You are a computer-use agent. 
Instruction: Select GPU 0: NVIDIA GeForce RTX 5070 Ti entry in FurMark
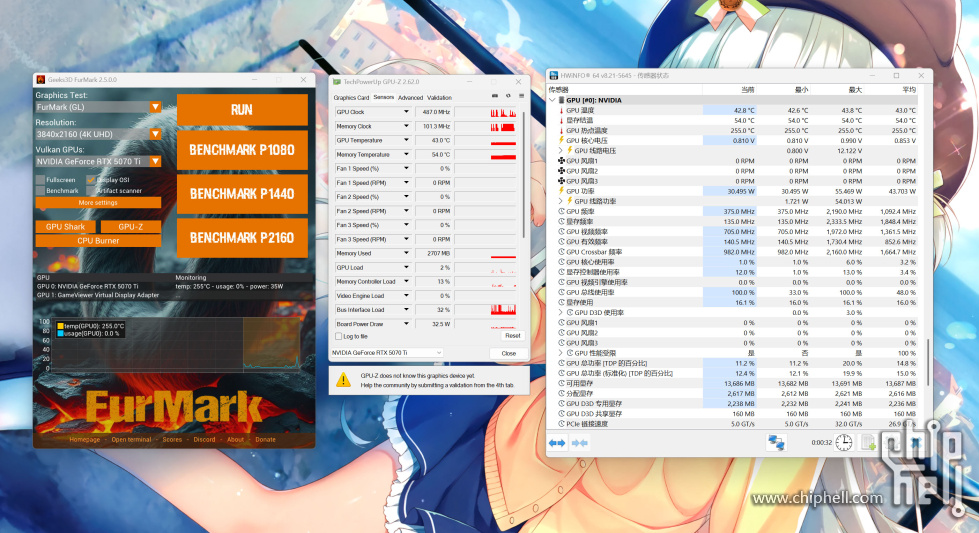click(x=87, y=286)
